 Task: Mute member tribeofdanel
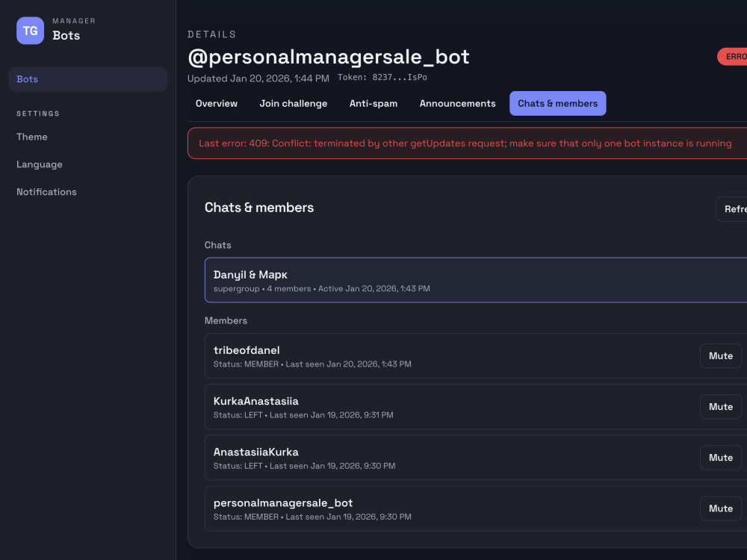pos(721,355)
